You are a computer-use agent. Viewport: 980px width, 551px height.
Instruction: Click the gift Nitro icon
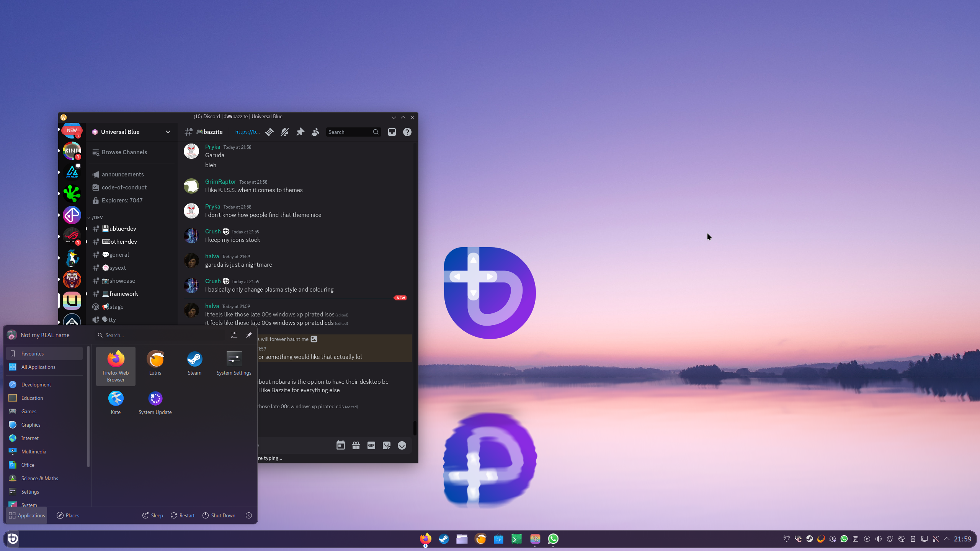356,445
